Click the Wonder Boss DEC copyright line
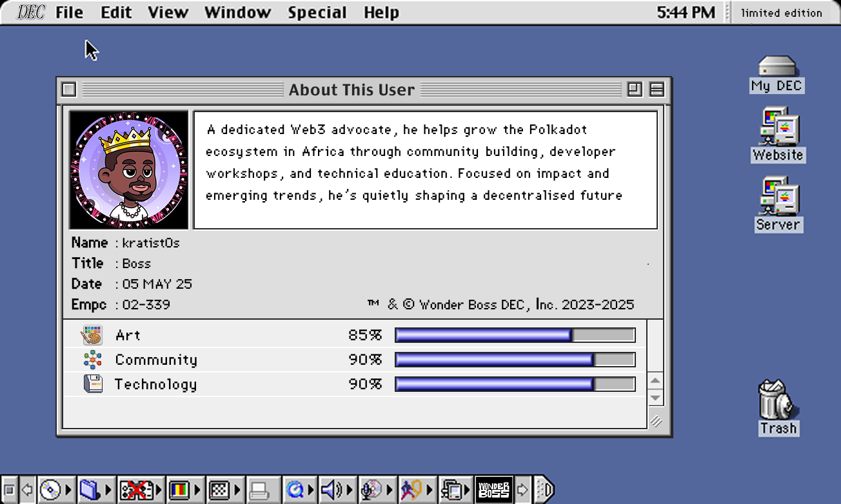The height and width of the screenshot is (504, 841). [x=500, y=305]
